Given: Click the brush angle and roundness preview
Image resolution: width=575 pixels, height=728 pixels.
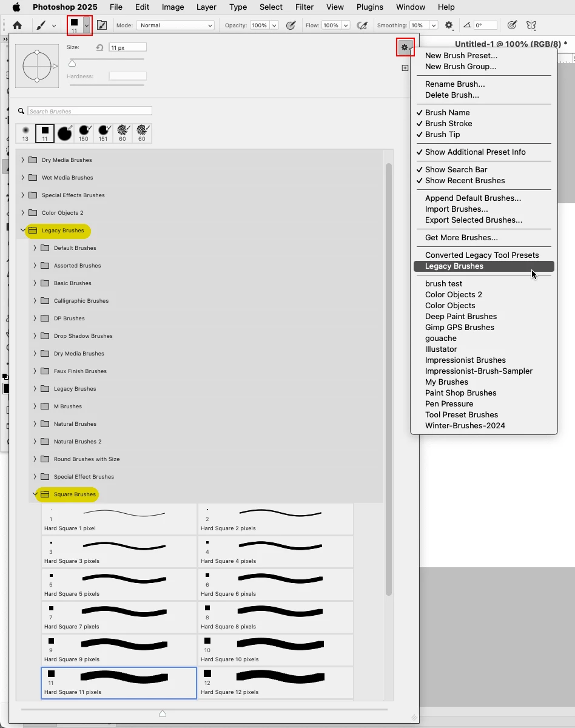Looking at the screenshot, I should click(37, 66).
